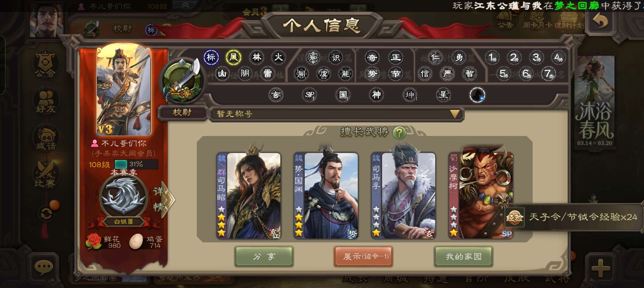Image resolution: width=644 pixels, height=288 pixels.
Task: Open the 公会 guild sidebar icon
Action: [x=46, y=64]
